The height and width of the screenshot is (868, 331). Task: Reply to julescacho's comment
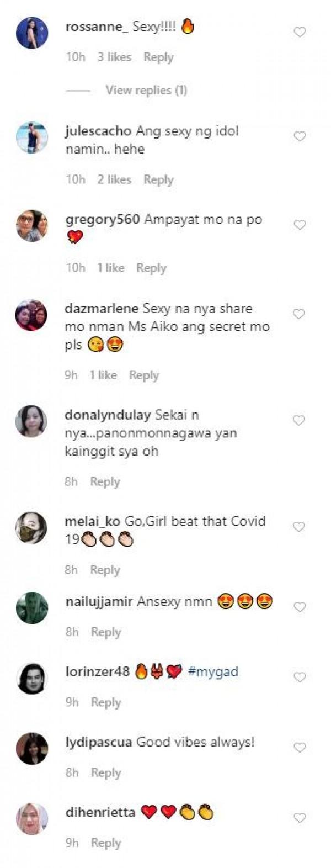(x=158, y=179)
